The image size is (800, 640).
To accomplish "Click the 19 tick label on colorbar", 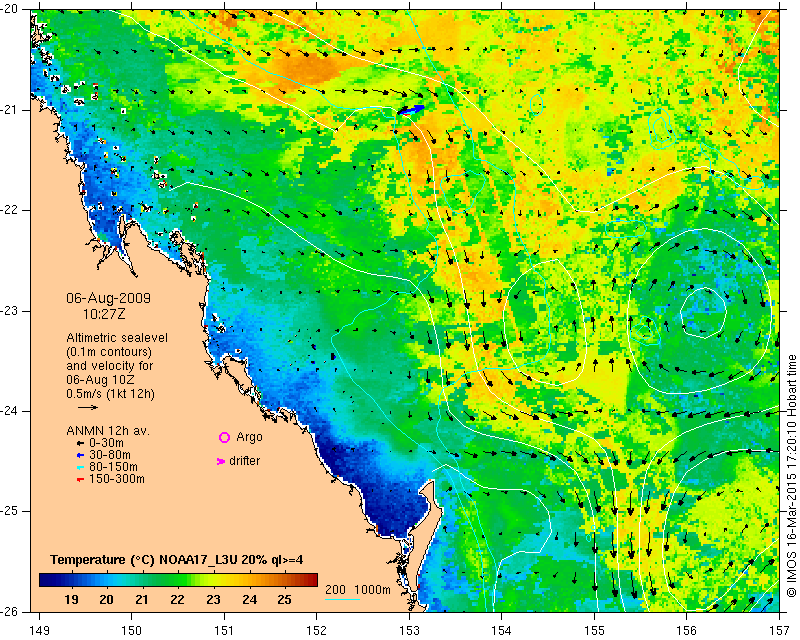I will 71,599.
